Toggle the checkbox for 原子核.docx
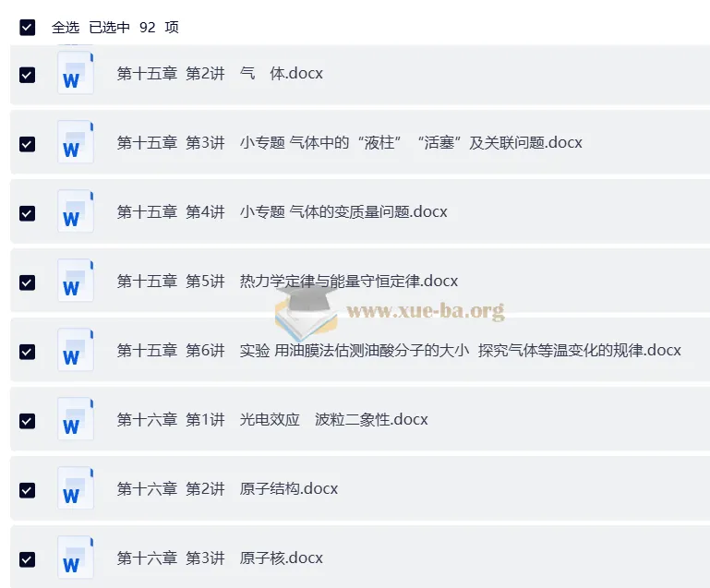Image resolution: width=710 pixels, height=588 pixels. 27,560
